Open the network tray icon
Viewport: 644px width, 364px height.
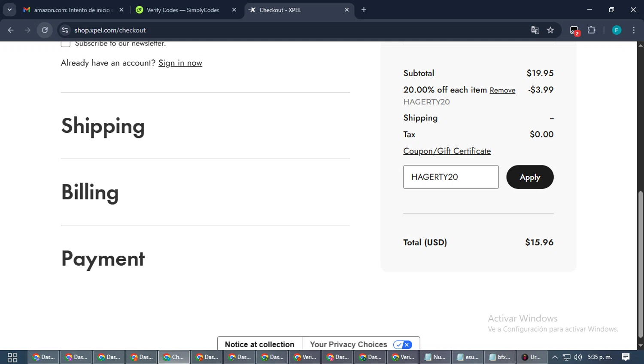pyautogui.click(x=567, y=357)
